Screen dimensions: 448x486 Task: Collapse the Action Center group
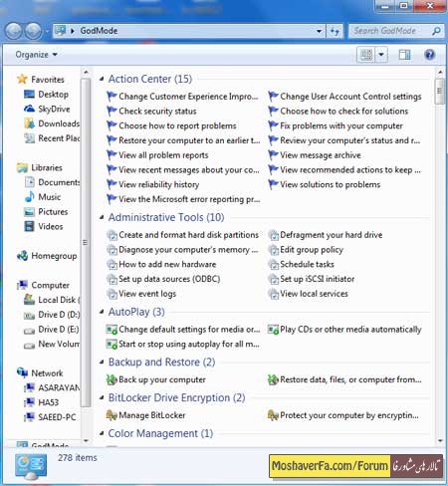(102, 79)
